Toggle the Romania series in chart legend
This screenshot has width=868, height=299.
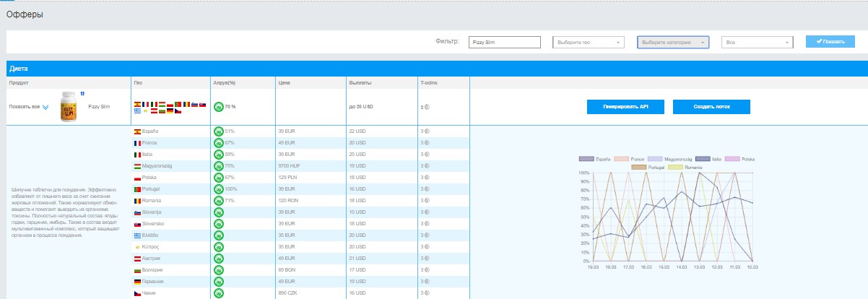click(685, 166)
